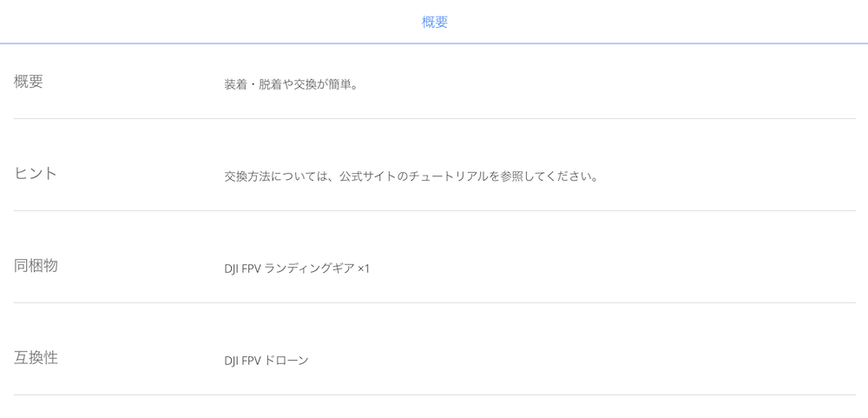Click the word ランディングギア
Screen dimensions: 868x418
point(310,269)
